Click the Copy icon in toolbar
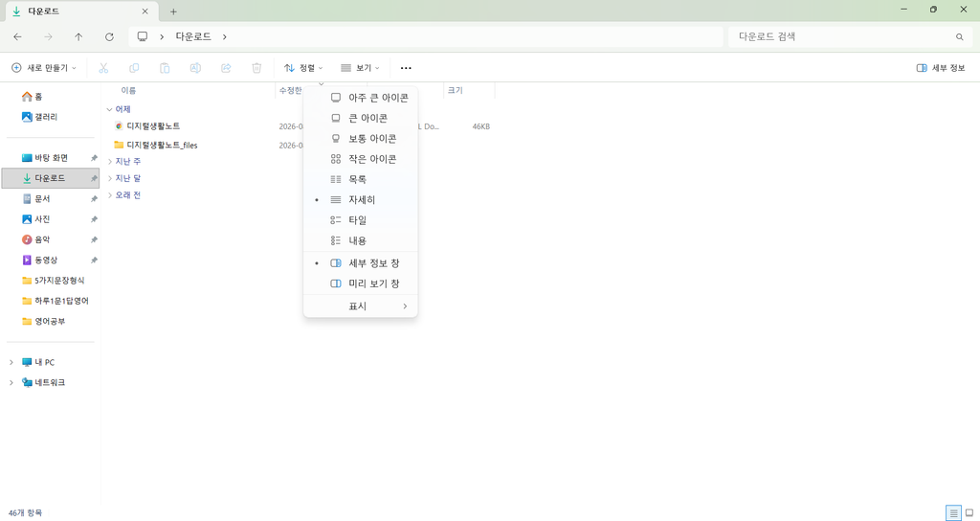980x521 pixels. tap(134, 68)
